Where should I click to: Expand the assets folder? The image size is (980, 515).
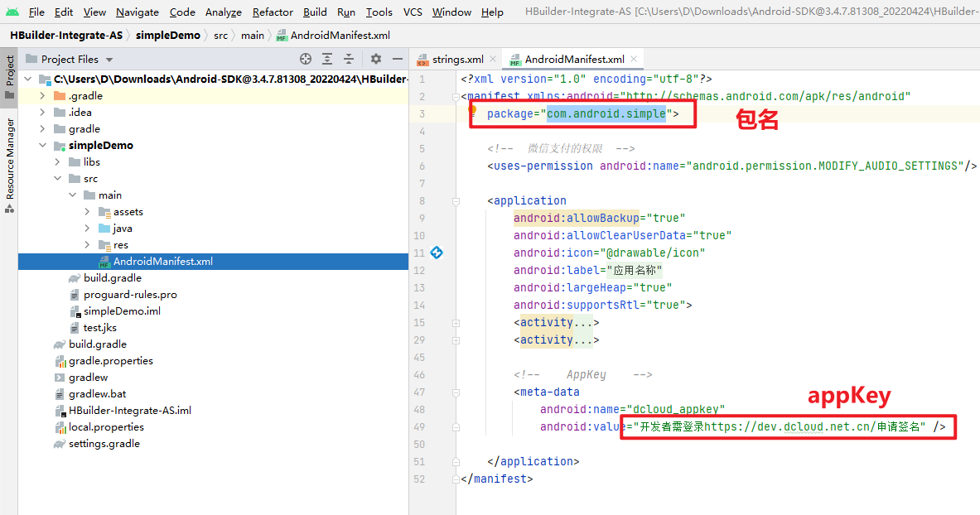(x=88, y=212)
